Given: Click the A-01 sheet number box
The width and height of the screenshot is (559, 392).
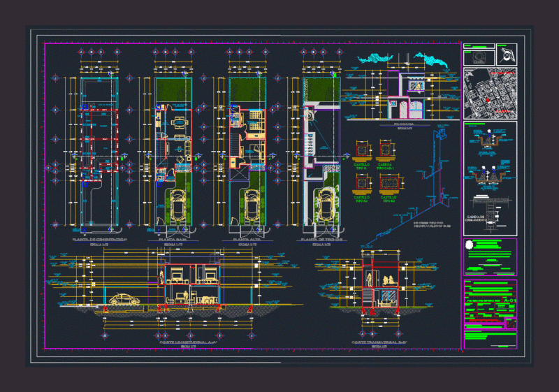Looking at the screenshot, I should (509, 300).
